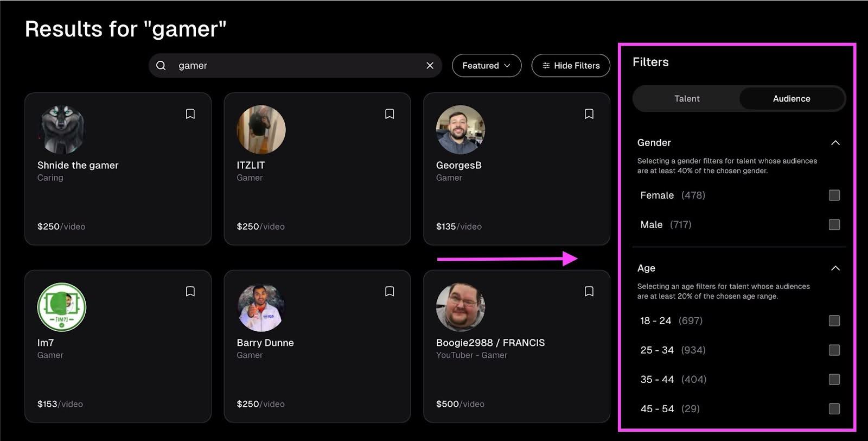Collapse the Age filter section
868x441 pixels.
click(835, 268)
